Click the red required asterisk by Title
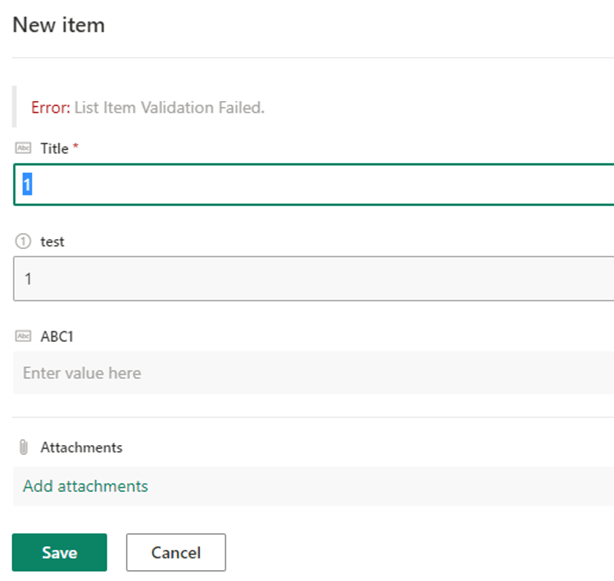614x581 pixels. (x=76, y=147)
